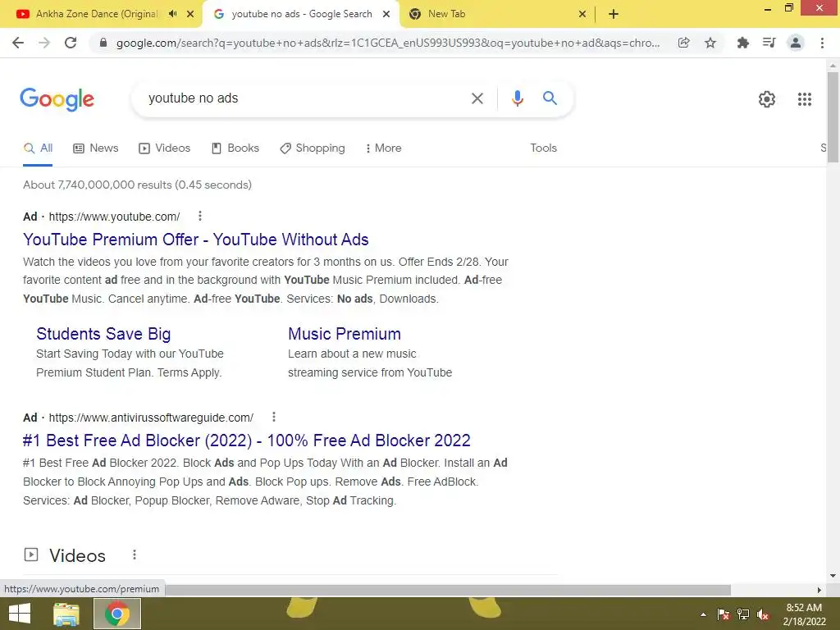This screenshot has width=840, height=630.
Task: Open Action Center flag icon
Action: click(x=724, y=614)
